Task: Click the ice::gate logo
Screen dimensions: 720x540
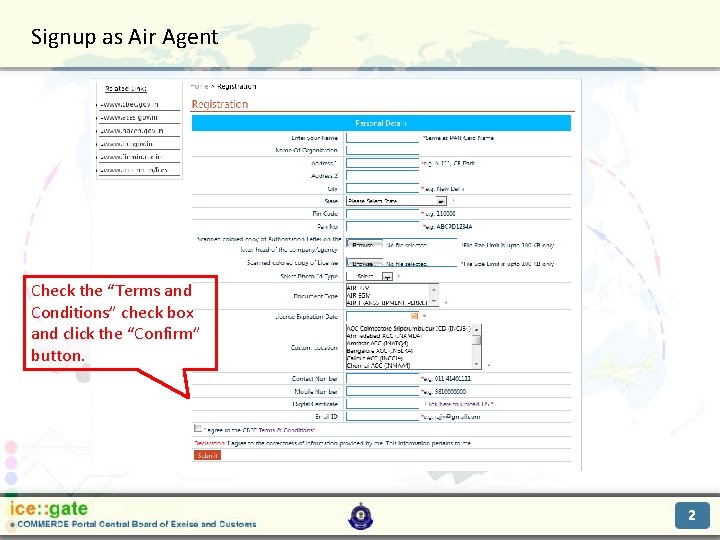Action: pos(49,509)
